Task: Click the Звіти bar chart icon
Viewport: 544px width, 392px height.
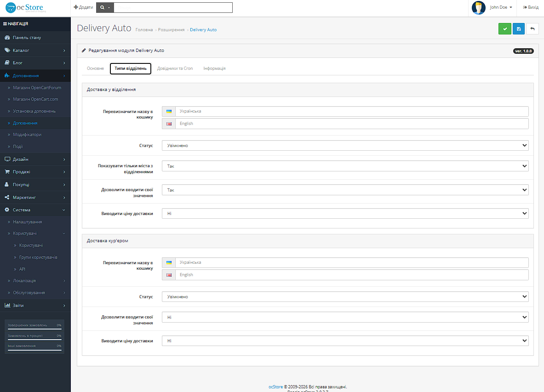Action: click(7, 305)
